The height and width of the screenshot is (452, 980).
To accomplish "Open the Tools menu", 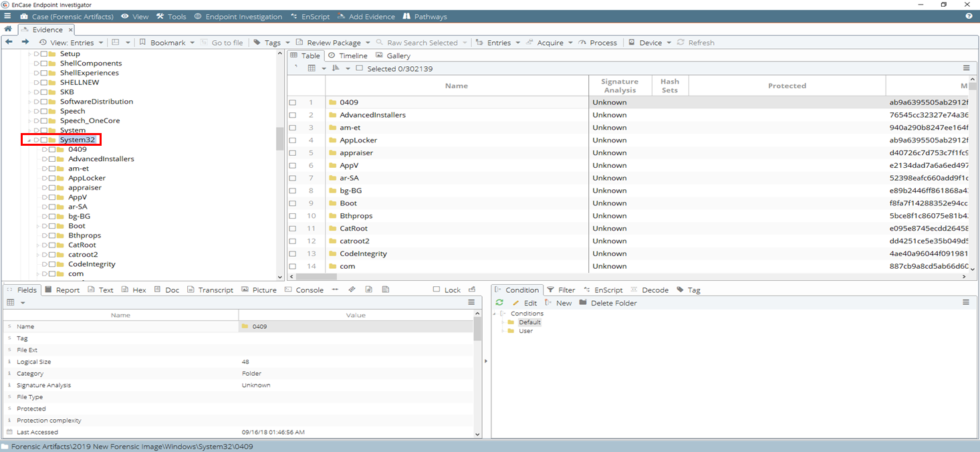I will tap(171, 16).
